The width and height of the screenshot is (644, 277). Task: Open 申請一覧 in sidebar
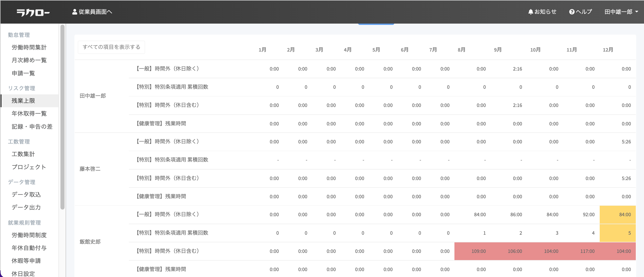pos(23,73)
